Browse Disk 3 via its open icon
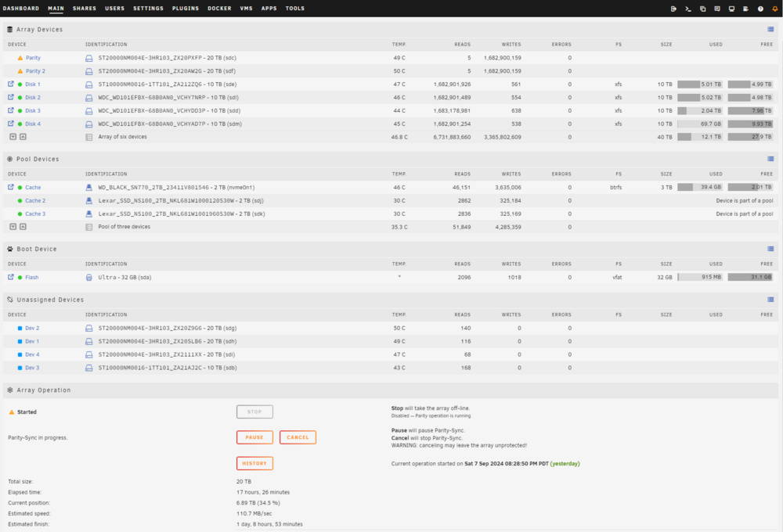Viewport: 783px width, 532px height. (10, 110)
